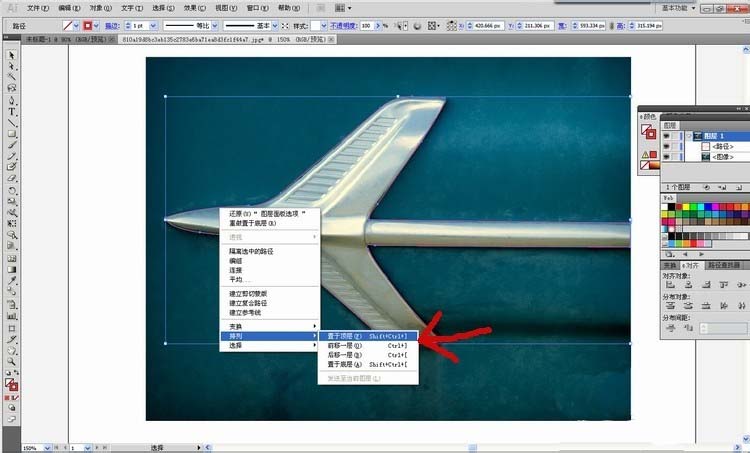750x453 pixels.
Task: Toggle the lock box for <路径> sublayer
Action: tap(675, 146)
